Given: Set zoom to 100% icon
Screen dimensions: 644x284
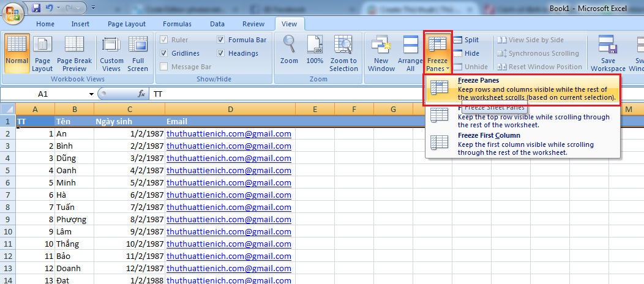Looking at the screenshot, I should pos(315,53).
